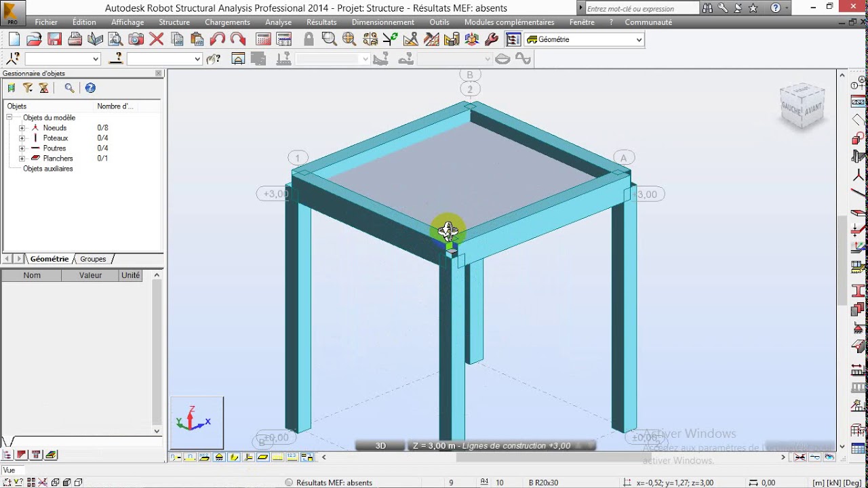Toggle node numbers display in view toolbar

pos(175,457)
